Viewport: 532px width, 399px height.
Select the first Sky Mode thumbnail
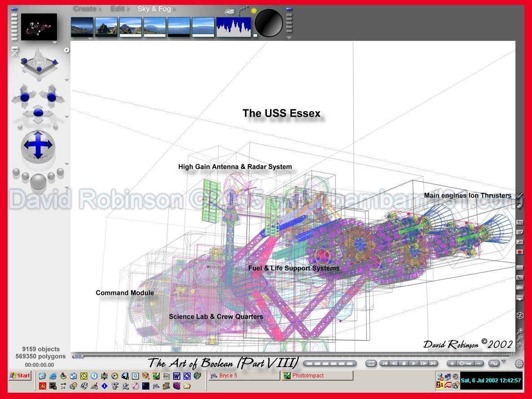pyautogui.click(x=82, y=27)
